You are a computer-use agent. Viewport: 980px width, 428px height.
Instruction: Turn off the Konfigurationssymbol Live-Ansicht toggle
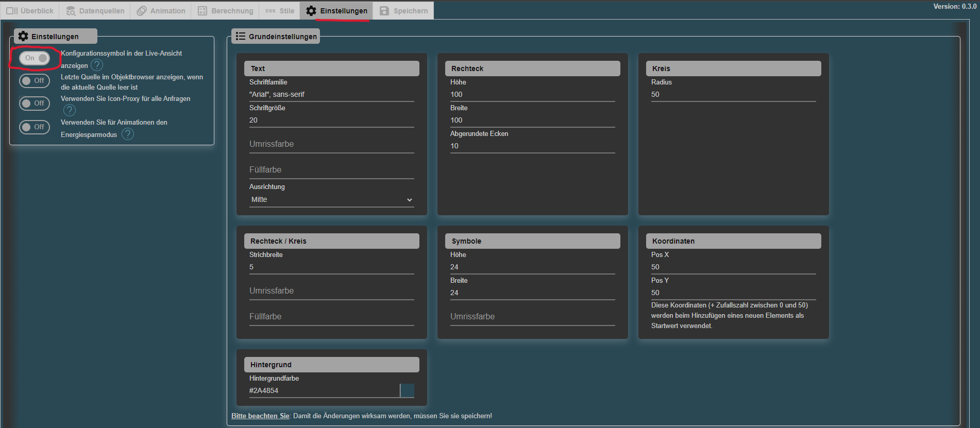coord(35,58)
